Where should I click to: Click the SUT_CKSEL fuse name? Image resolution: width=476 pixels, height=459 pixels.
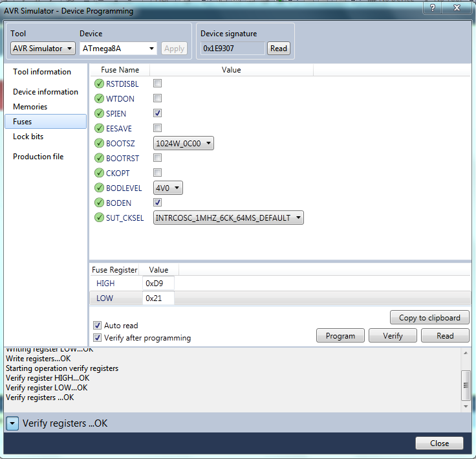(x=125, y=218)
